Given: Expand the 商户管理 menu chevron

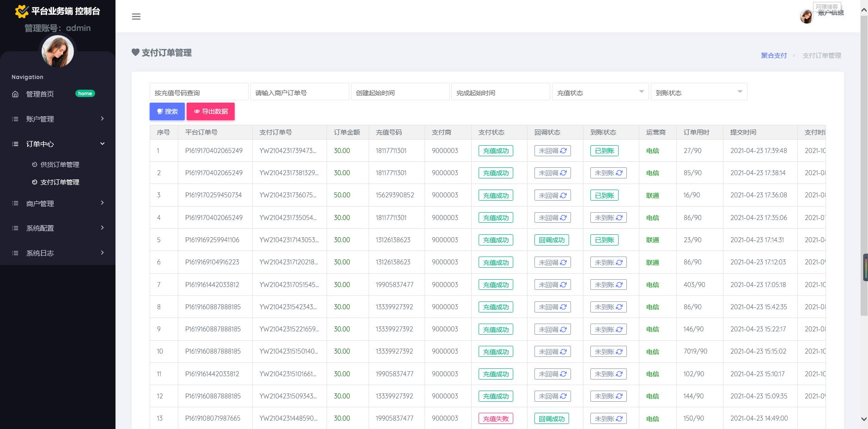Looking at the screenshot, I should click(x=102, y=203).
